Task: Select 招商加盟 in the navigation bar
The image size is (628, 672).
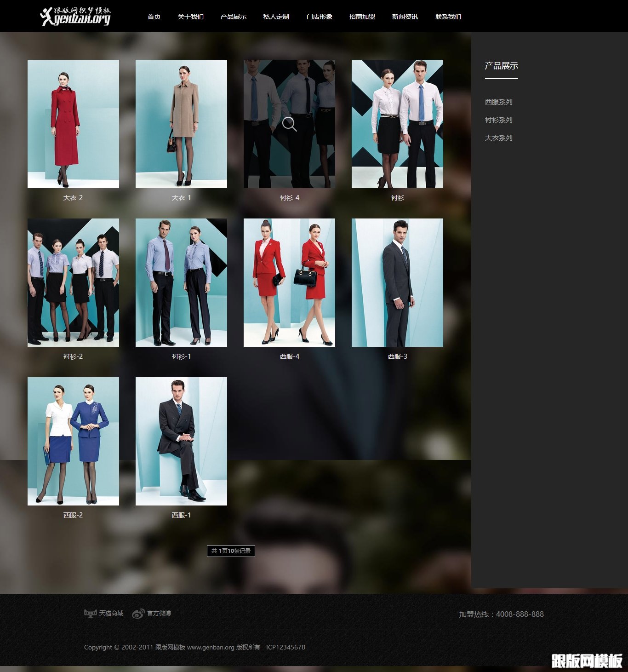Action: [x=362, y=17]
